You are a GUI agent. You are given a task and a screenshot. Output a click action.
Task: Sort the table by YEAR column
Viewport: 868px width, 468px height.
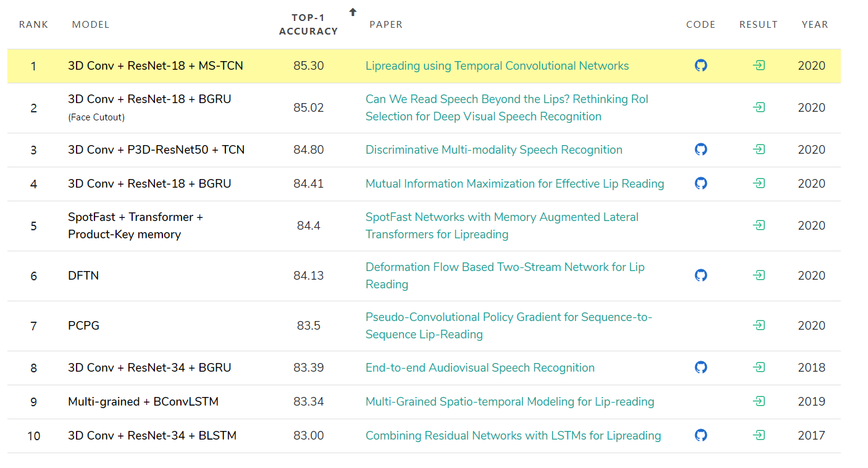[x=815, y=25]
